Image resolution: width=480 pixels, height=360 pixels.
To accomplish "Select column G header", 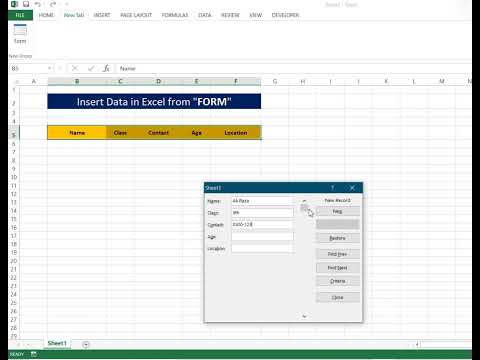I will (x=275, y=81).
